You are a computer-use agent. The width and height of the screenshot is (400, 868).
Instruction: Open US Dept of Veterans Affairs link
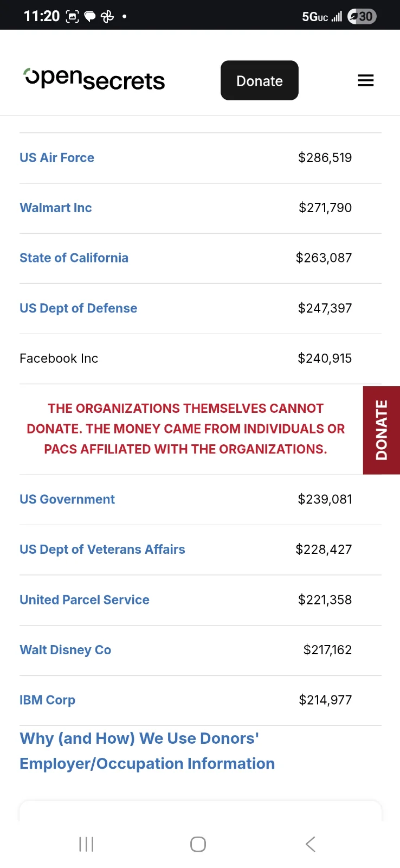coord(102,550)
